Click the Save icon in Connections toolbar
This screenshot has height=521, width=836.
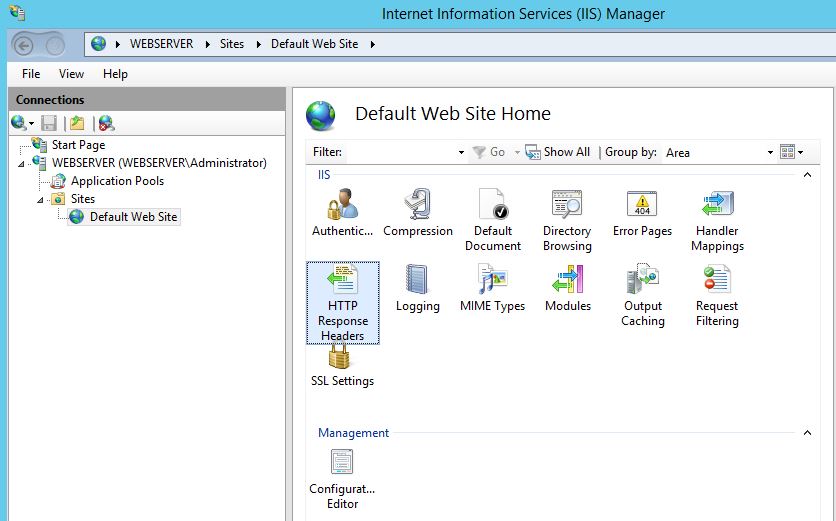[x=49, y=123]
